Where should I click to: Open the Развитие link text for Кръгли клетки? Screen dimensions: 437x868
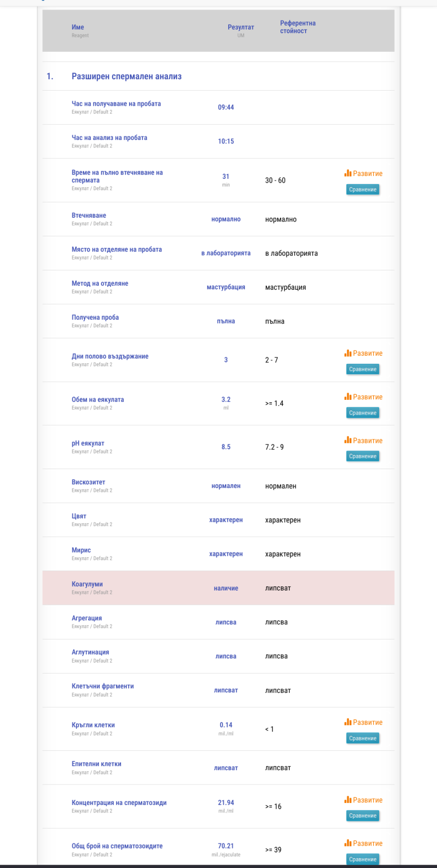[368, 722]
